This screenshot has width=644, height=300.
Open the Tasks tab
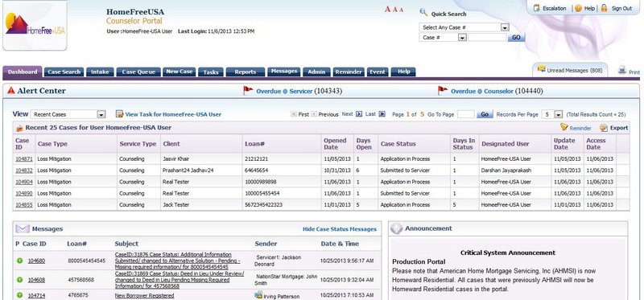[211, 72]
